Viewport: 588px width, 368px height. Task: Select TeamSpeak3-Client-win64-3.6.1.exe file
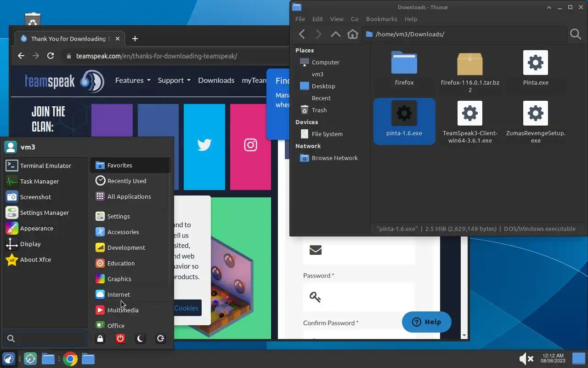[470, 122]
